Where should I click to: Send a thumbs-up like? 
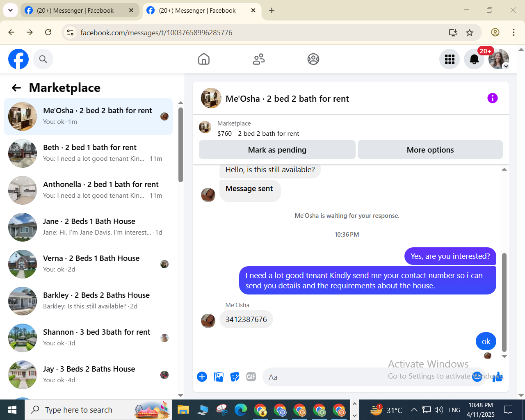tap(498, 377)
